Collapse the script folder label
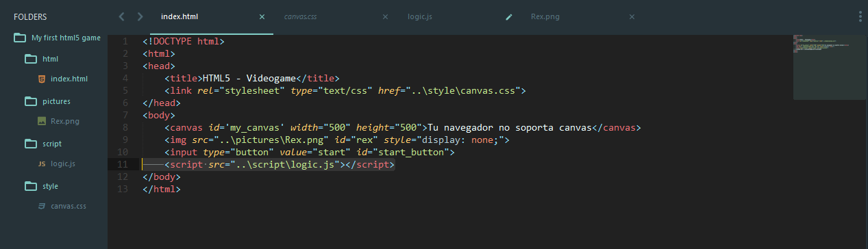Viewport: 868px width, 249px height. (52, 144)
